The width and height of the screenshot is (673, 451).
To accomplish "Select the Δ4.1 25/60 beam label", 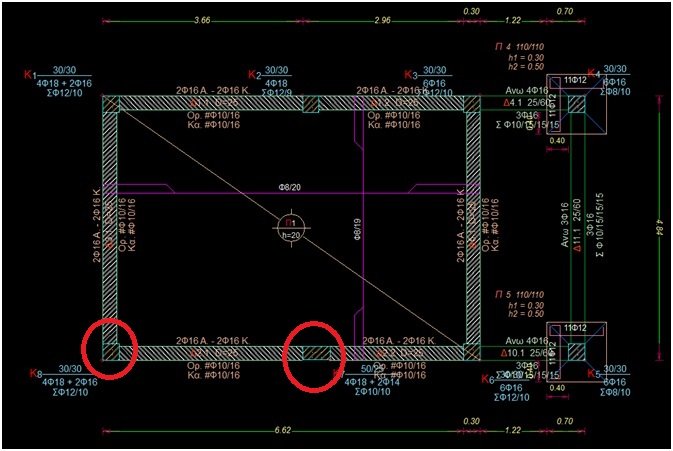I will pyautogui.click(x=526, y=102).
